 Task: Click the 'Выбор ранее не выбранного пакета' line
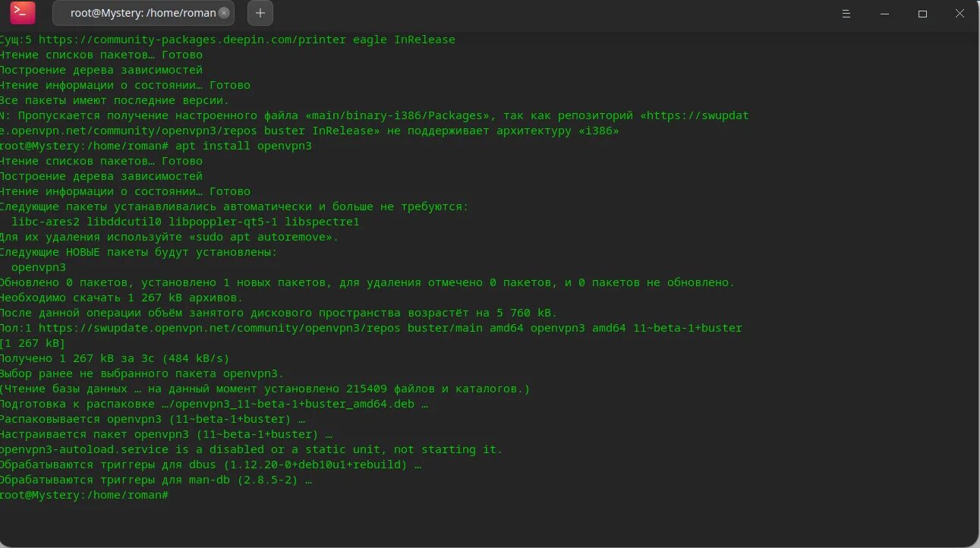pos(142,373)
